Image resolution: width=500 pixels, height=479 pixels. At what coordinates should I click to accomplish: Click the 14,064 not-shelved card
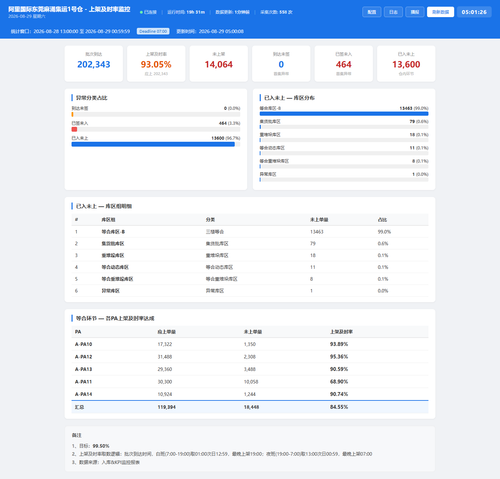click(219, 64)
